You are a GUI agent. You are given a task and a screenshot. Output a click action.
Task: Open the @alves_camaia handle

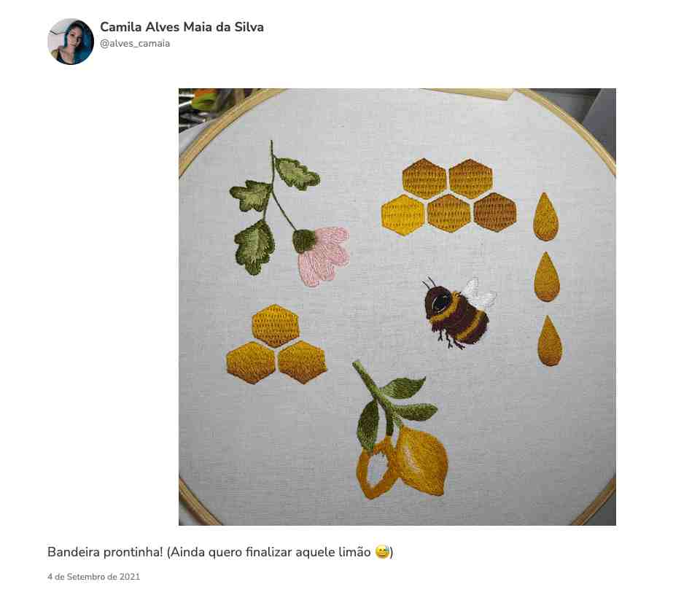[x=135, y=43]
